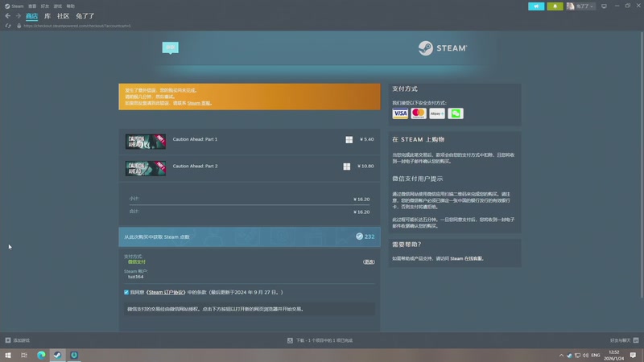644x362 pixels.
Task: Open Caution Ahead: Part 1 title
Action: pyautogui.click(x=195, y=139)
